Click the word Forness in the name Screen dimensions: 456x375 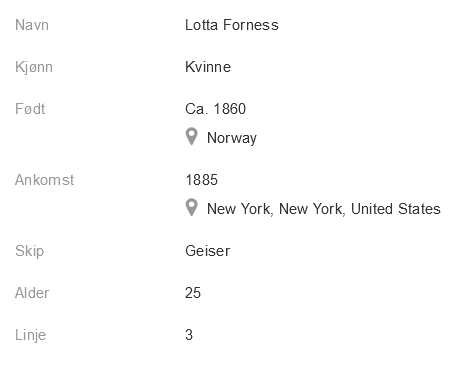251,25
